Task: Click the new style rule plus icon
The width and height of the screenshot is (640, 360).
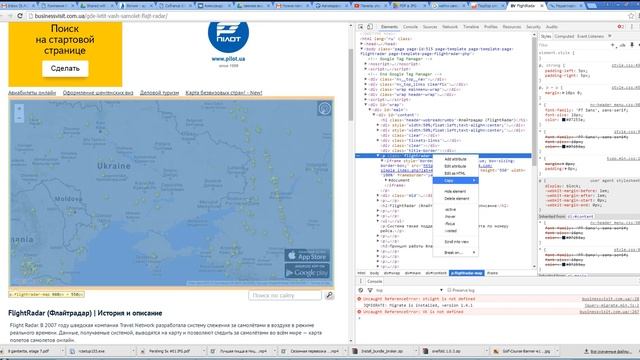Action: [613, 45]
